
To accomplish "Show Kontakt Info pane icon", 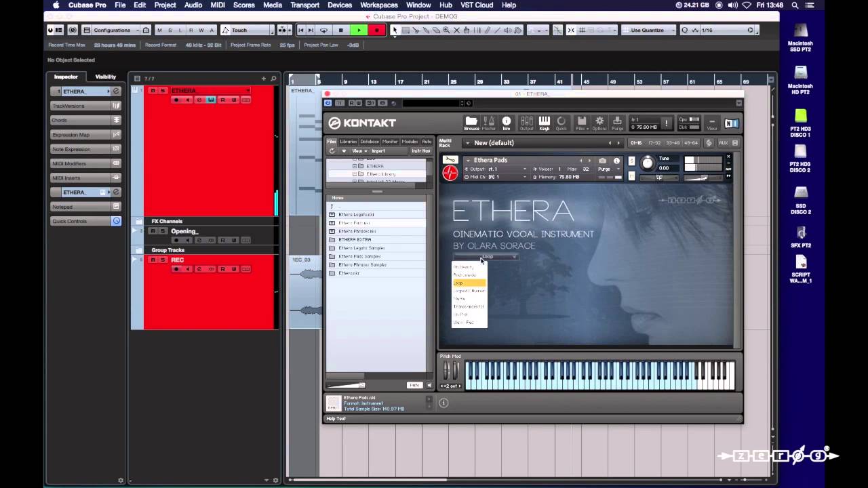I will point(506,123).
